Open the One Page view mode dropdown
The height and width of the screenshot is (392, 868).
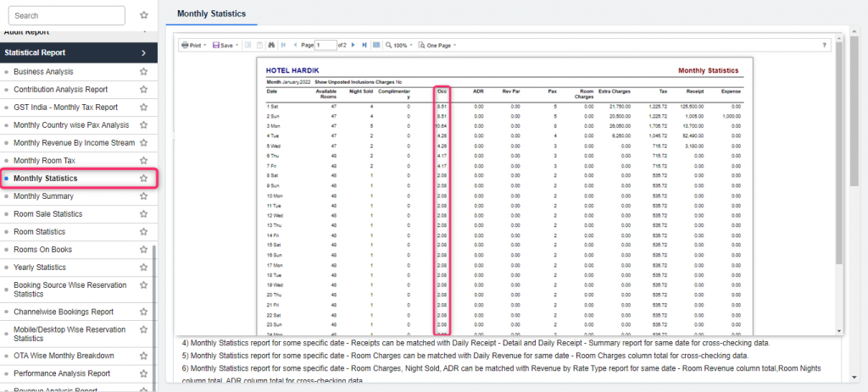click(x=437, y=46)
